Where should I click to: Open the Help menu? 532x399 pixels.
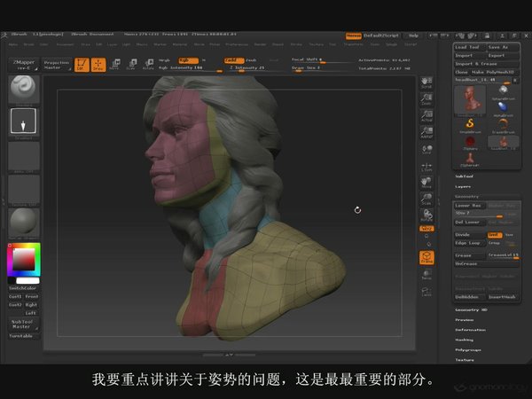click(413, 35)
